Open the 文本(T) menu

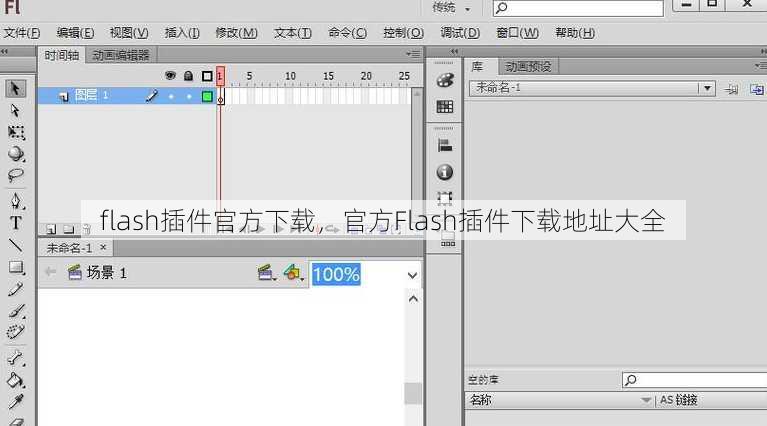[x=293, y=33]
